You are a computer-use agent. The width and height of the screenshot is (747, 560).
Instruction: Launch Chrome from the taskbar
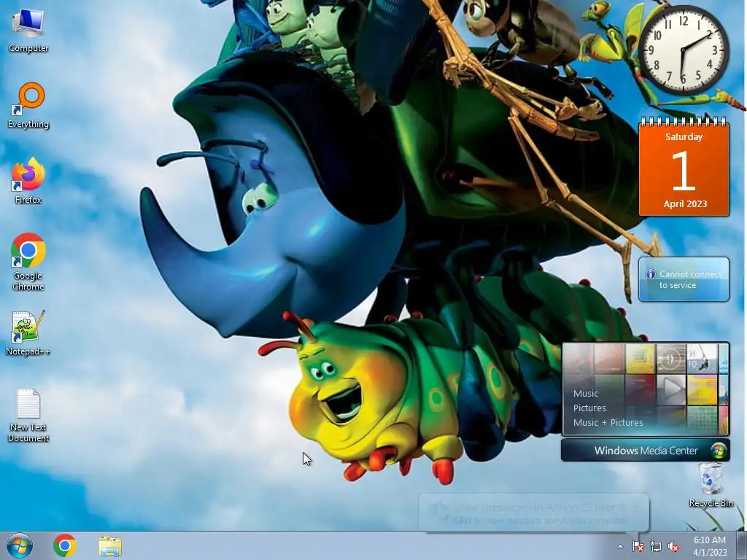pos(65,545)
